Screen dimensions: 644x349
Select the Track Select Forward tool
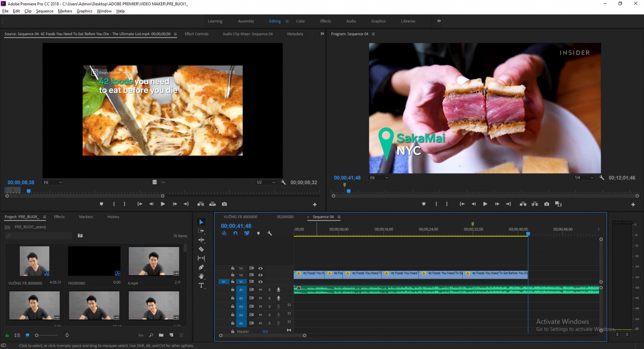(x=201, y=231)
